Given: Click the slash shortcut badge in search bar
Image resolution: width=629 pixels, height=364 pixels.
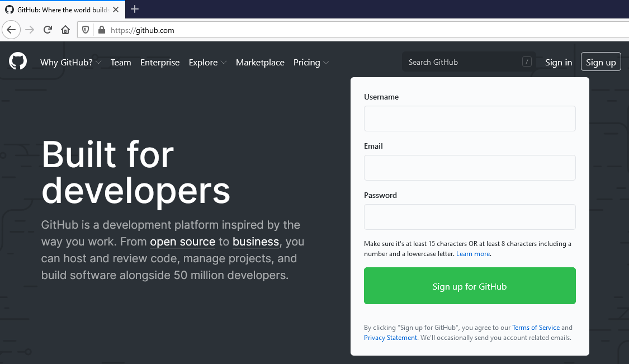Looking at the screenshot, I should (526, 62).
